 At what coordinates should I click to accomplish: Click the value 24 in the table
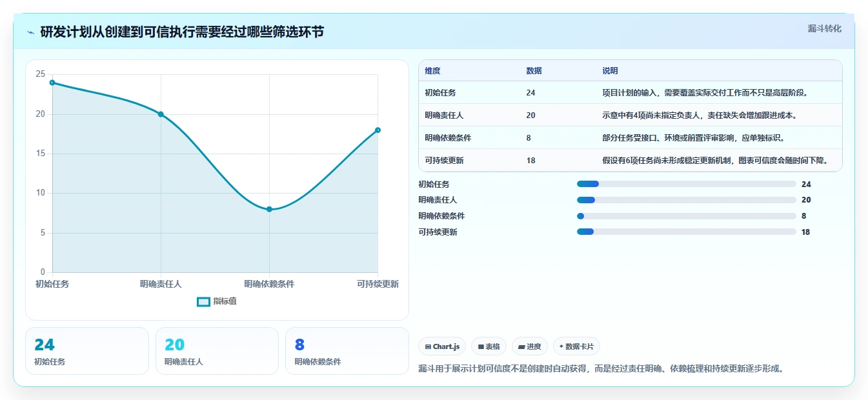click(x=530, y=93)
